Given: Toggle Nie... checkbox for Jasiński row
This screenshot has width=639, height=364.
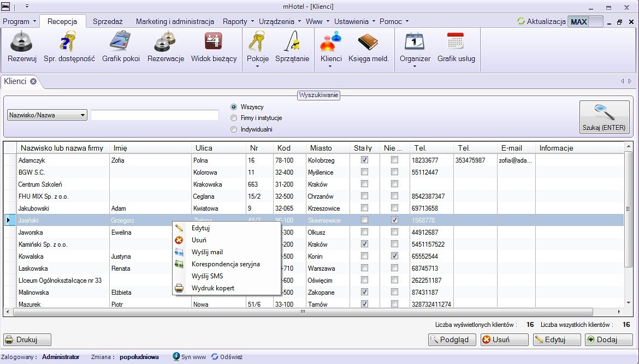Looking at the screenshot, I should 394,220.
